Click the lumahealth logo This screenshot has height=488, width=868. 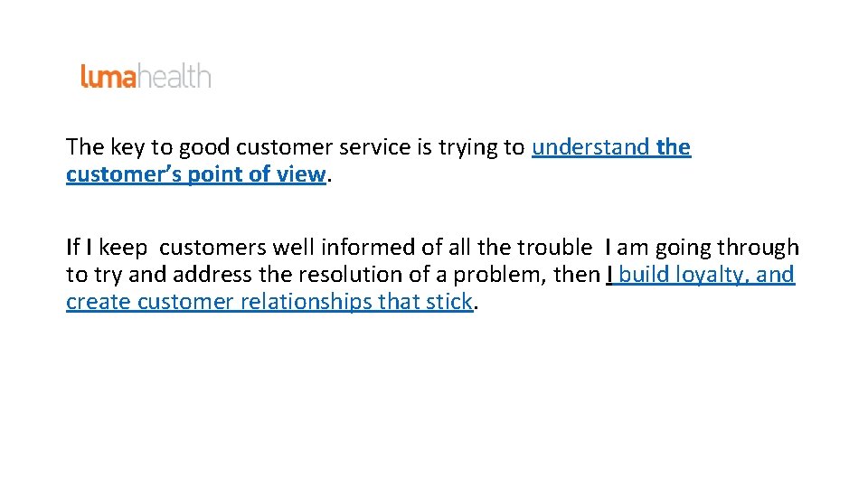coord(146,76)
